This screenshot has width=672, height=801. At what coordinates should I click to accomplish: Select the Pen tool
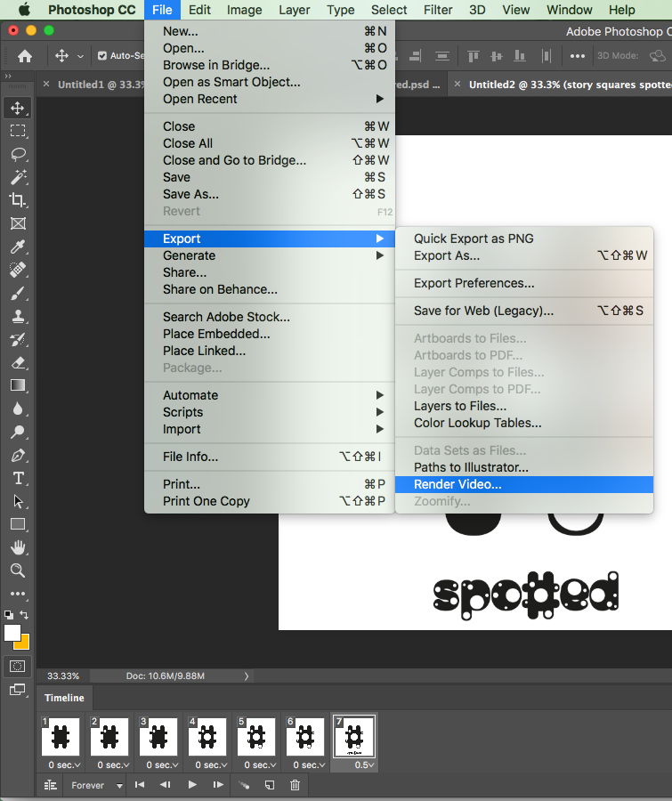(x=18, y=455)
